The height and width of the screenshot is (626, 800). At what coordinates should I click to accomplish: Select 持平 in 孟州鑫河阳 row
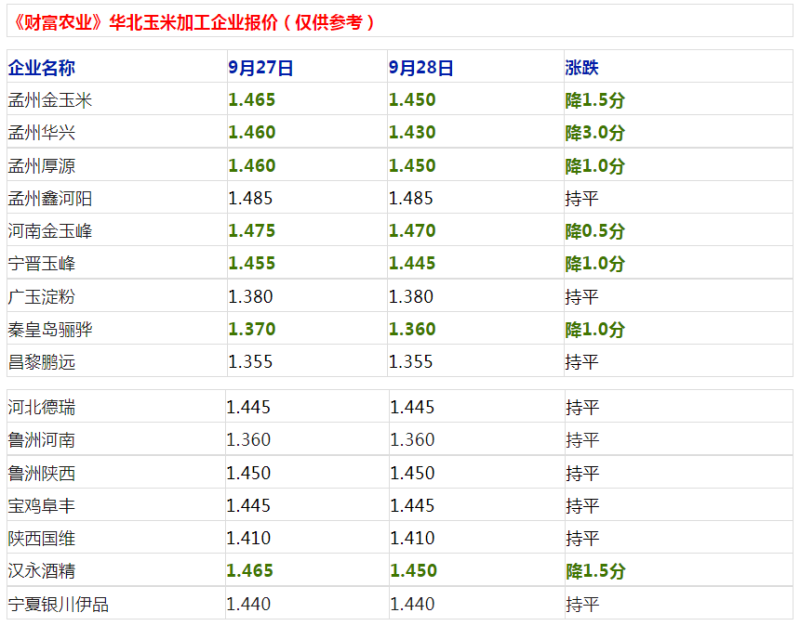(582, 198)
